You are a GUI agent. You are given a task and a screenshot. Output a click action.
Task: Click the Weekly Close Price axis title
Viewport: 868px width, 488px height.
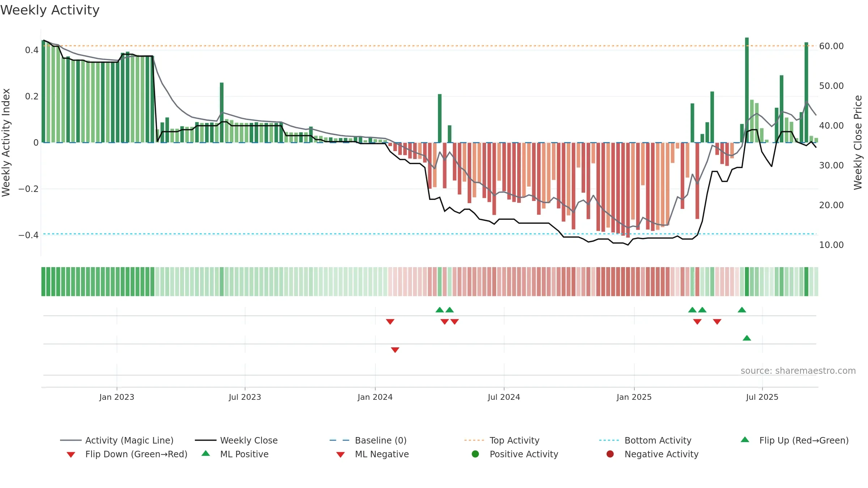tap(858, 142)
